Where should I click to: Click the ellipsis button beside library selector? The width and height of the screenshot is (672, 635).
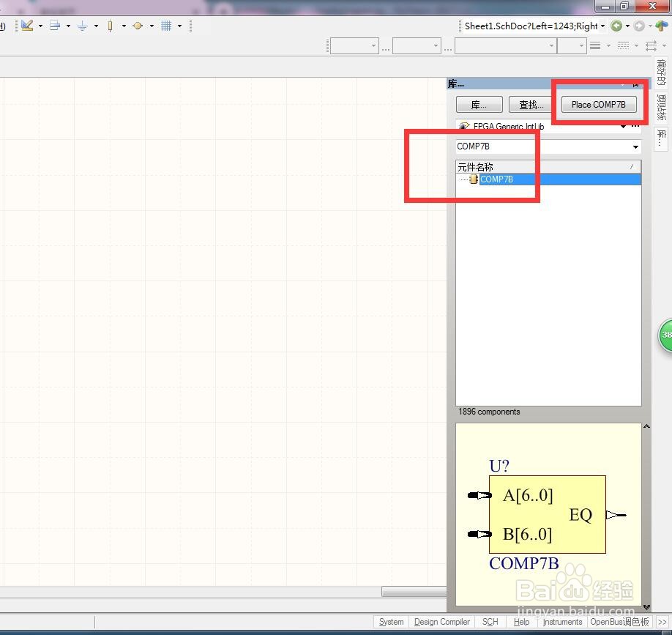(635, 126)
